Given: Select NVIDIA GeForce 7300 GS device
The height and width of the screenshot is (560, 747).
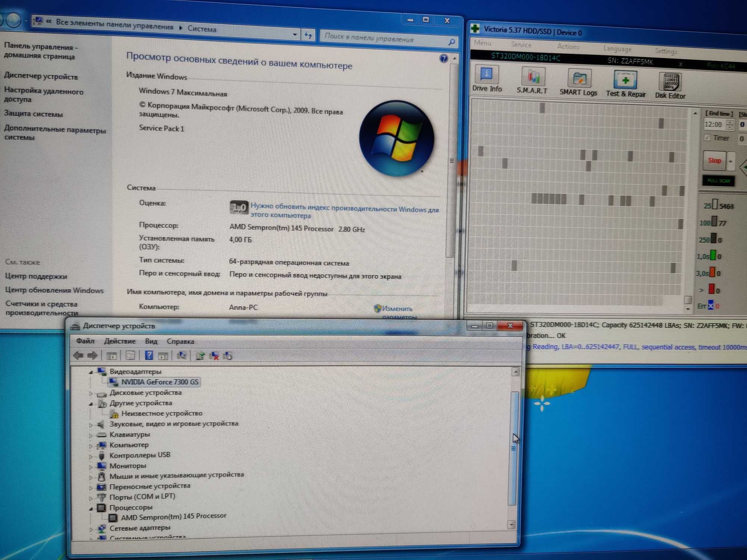Looking at the screenshot, I should tap(159, 382).
